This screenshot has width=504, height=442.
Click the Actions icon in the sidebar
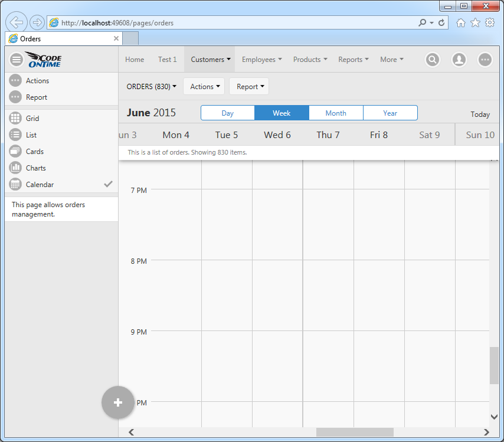point(15,81)
